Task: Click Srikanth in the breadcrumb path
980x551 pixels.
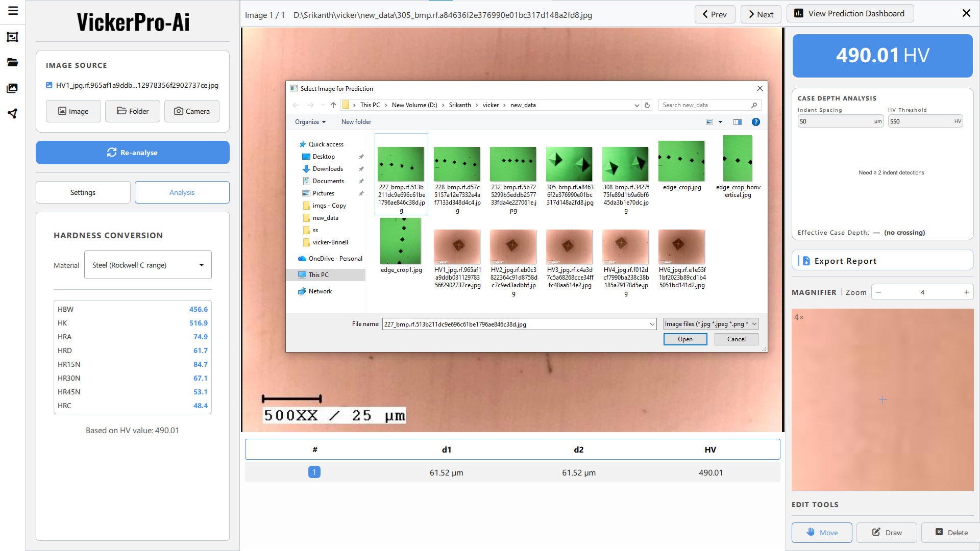Action: [x=460, y=105]
